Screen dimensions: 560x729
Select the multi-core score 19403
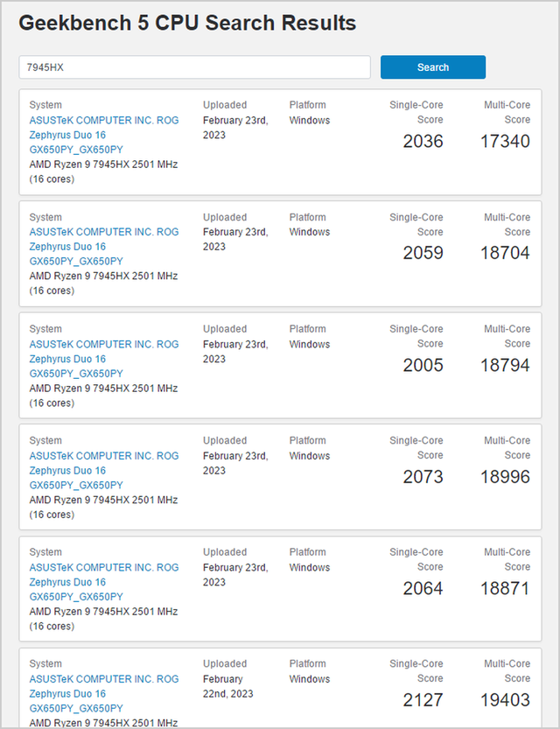[504, 699]
